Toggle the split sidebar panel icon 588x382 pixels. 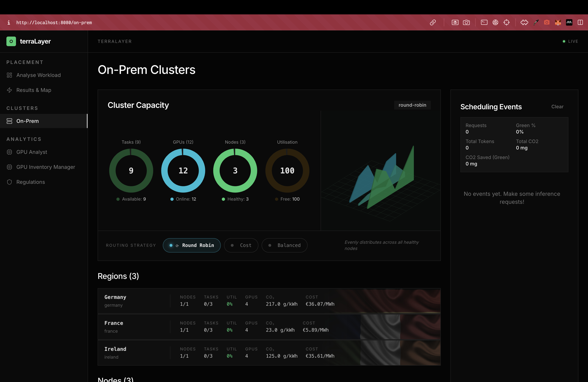click(x=580, y=22)
